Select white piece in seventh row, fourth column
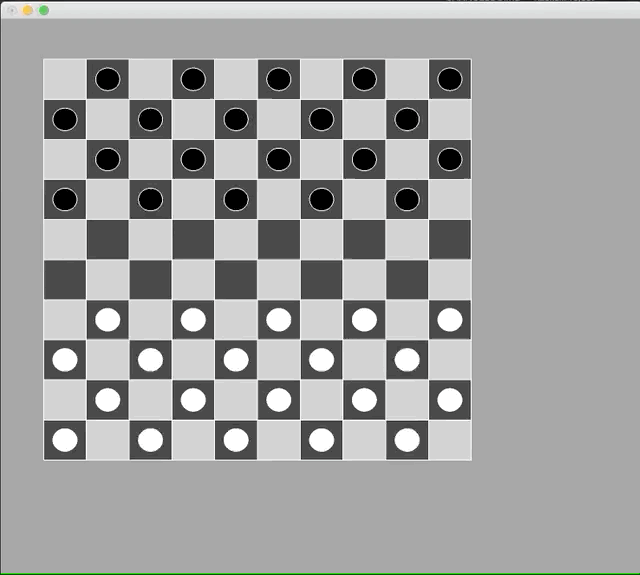 pyautogui.click(x=193, y=320)
